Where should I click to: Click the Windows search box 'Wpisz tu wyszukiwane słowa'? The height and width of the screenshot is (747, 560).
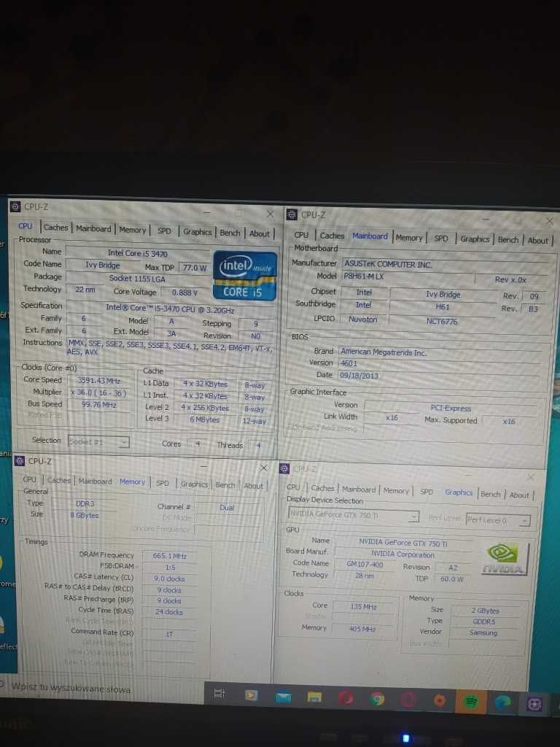71,688
